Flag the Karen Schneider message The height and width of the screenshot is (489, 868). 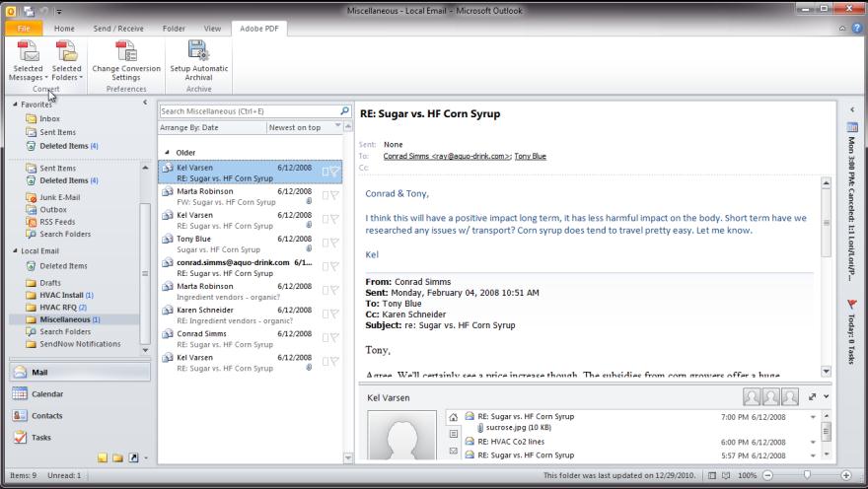click(334, 314)
